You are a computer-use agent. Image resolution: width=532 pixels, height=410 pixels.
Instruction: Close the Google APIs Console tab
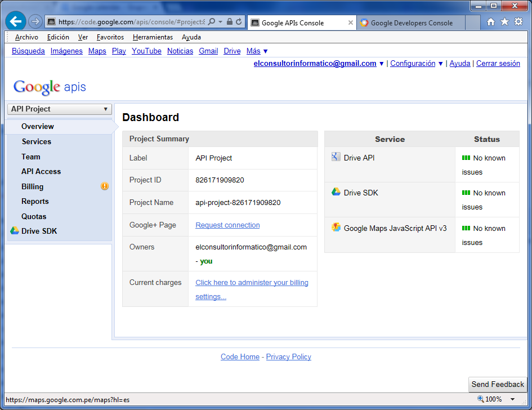pyautogui.click(x=351, y=23)
